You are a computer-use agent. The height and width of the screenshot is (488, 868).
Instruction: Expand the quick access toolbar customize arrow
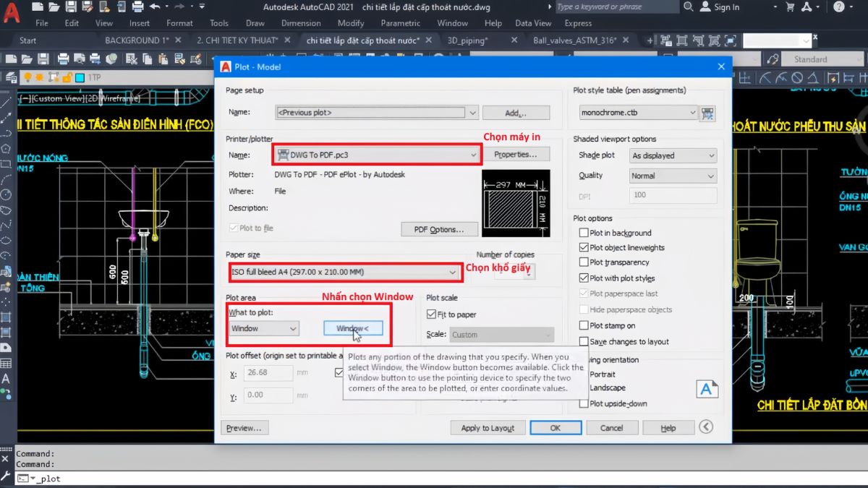coord(200,7)
